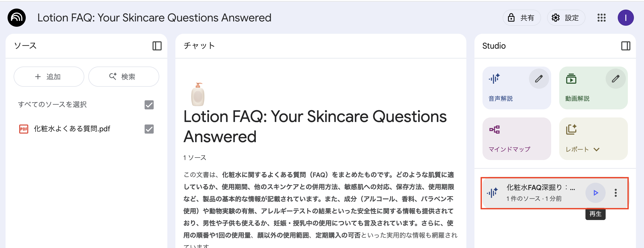Click the 追加 button to add source
The width and height of the screenshot is (644, 248).
[x=49, y=77]
